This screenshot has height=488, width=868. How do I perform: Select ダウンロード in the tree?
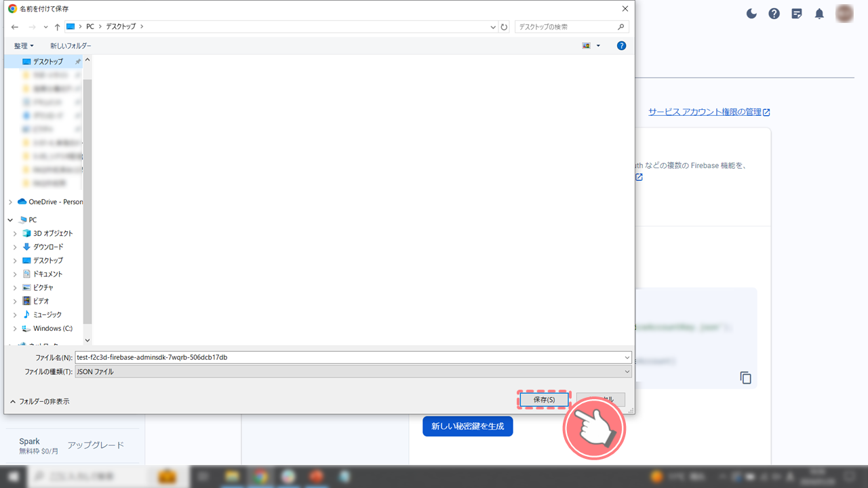(43, 247)
